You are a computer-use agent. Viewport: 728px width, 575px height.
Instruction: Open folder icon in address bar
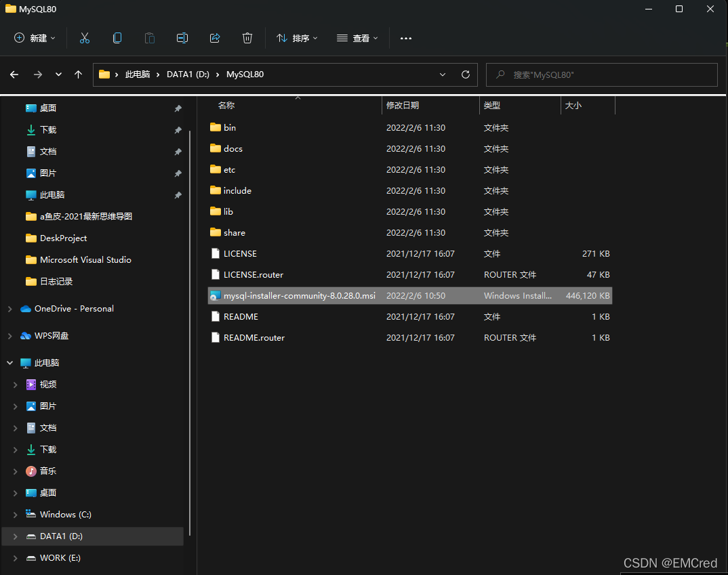(104, 74)
